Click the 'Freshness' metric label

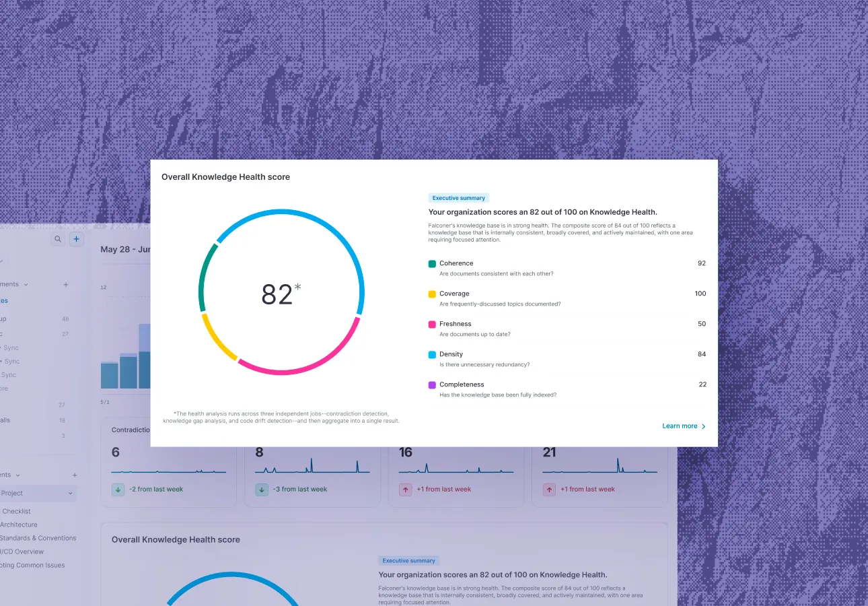click(456, 324)
